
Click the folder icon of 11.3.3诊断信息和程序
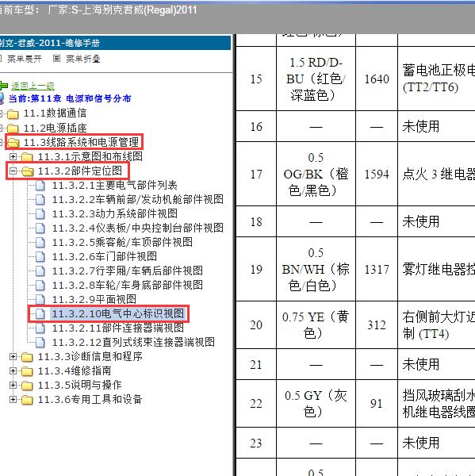point(27,357)
